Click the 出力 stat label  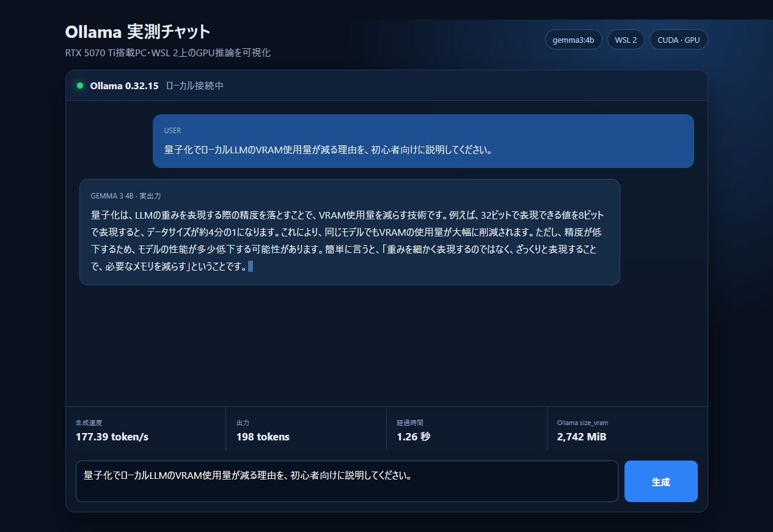243,423
